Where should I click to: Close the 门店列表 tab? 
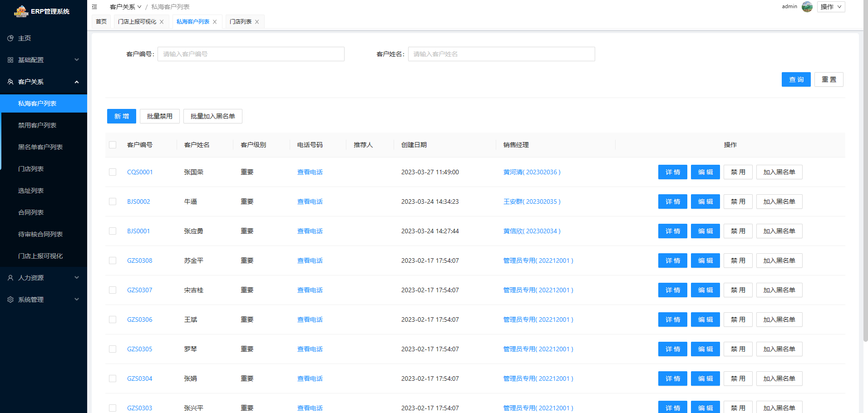click(257, 22)
